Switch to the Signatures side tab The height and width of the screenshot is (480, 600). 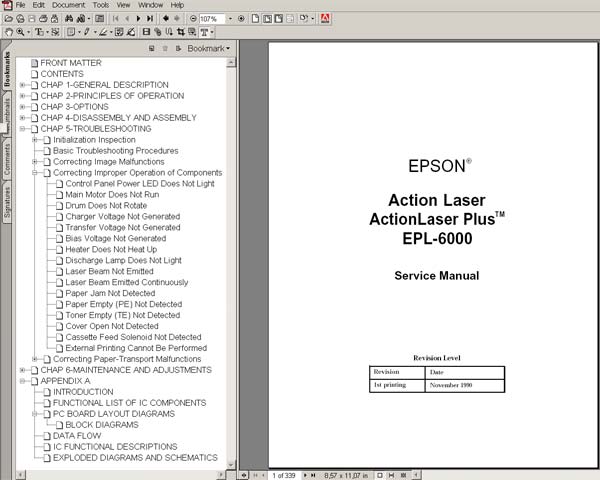7,203
